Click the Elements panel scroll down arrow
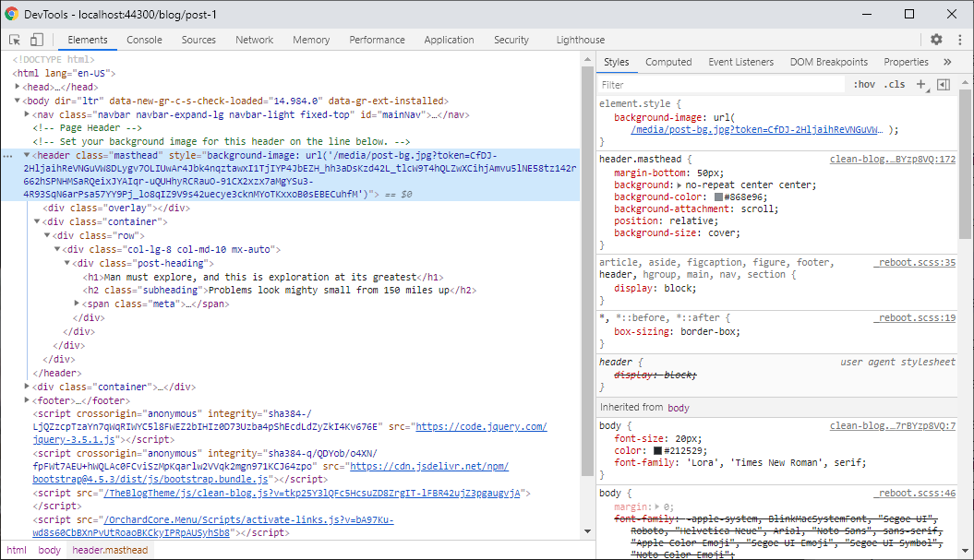The image size is (974, 560). pos(587,531)
